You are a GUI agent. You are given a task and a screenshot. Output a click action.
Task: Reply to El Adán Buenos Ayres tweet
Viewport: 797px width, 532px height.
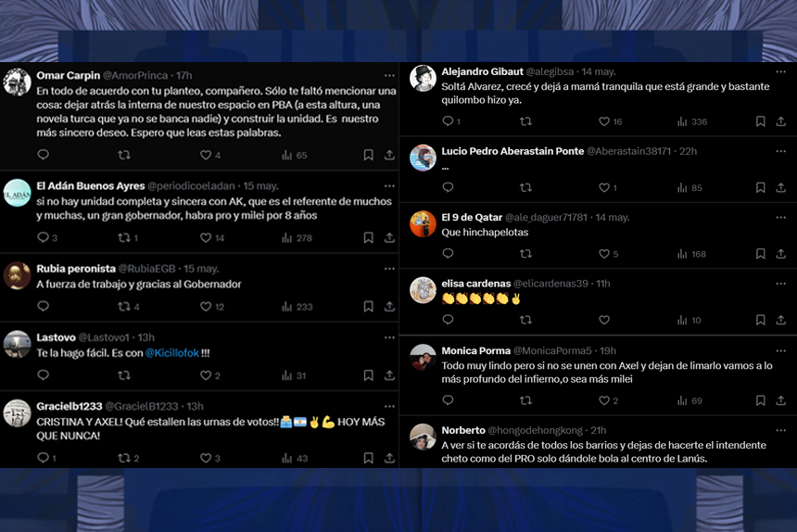44,237
